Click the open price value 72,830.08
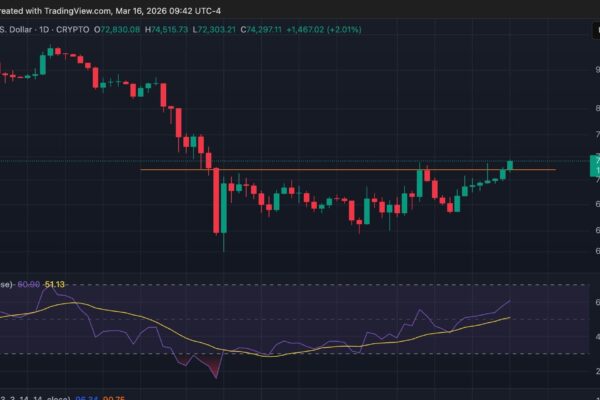600x400 pixels. tap(123, 29)
